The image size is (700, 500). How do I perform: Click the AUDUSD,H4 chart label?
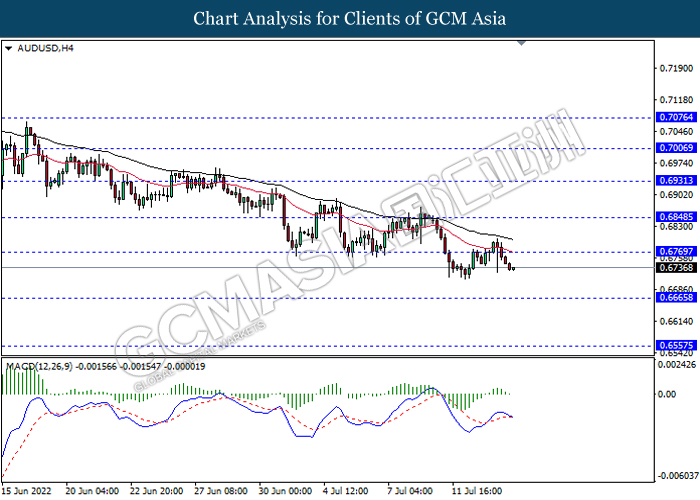45,48
